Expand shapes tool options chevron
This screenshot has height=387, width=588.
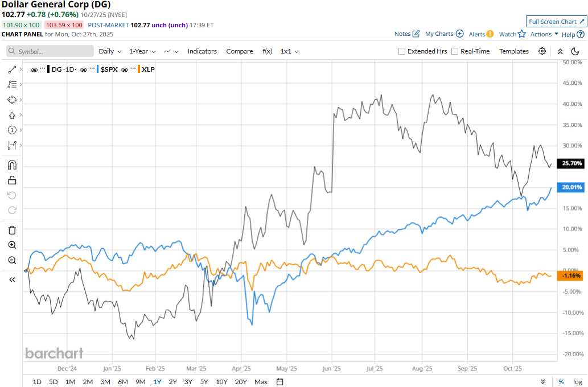[x=20, y=100]
